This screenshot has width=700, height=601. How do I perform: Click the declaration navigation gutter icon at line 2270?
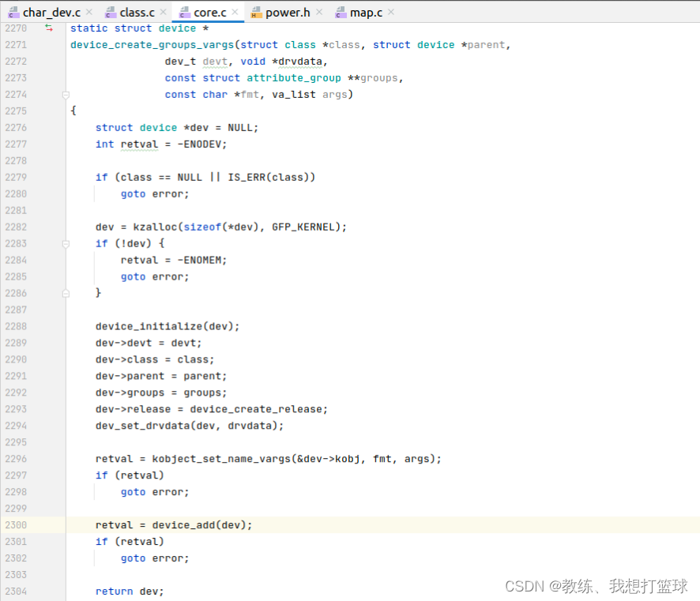pos(49,28)
